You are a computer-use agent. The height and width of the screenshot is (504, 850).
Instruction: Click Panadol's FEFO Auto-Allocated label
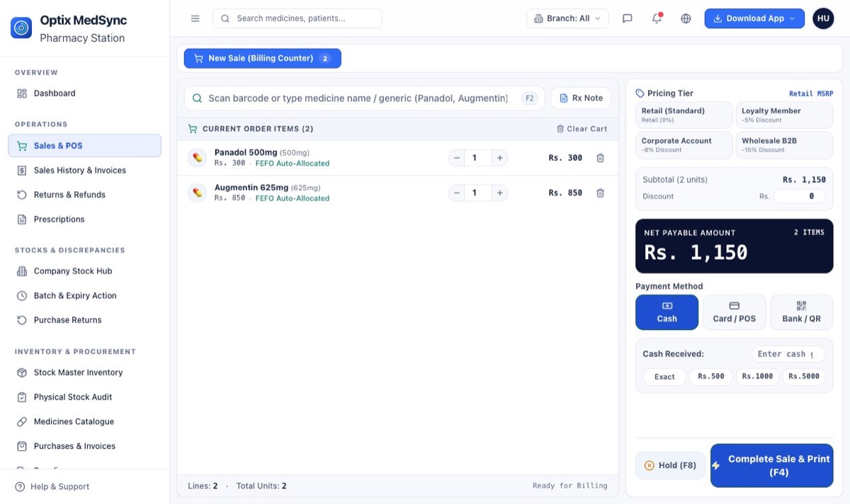[x=293, y=164]
